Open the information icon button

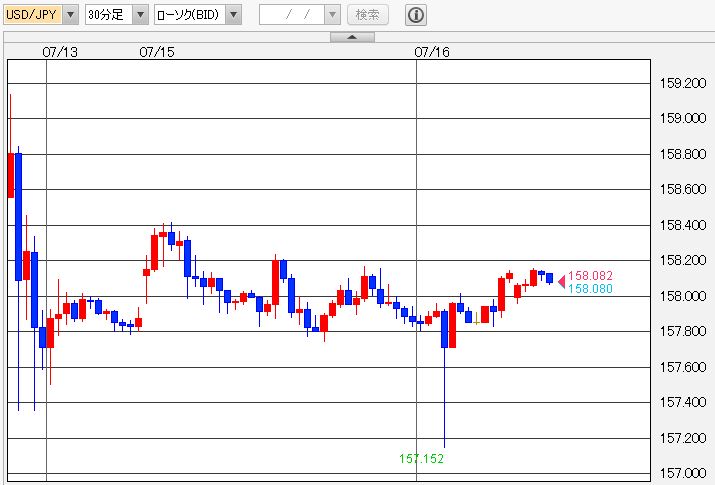coord(416,15)
